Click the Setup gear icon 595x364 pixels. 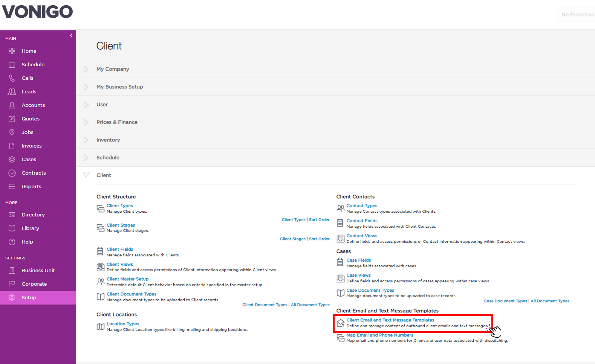12,297
